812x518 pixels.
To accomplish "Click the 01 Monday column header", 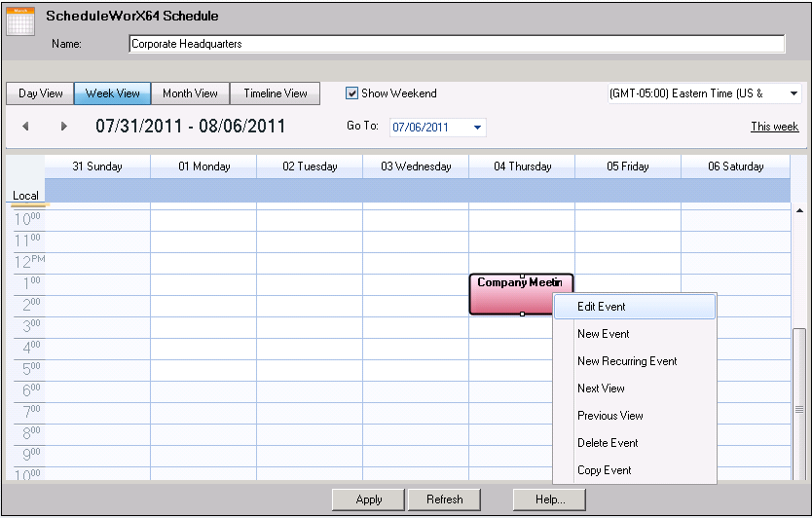I will tap(204, 166).
